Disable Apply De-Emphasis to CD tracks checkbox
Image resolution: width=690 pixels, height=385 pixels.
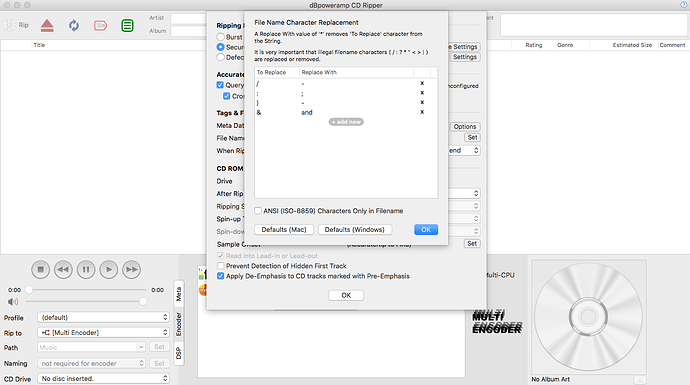tap(220, 276)
